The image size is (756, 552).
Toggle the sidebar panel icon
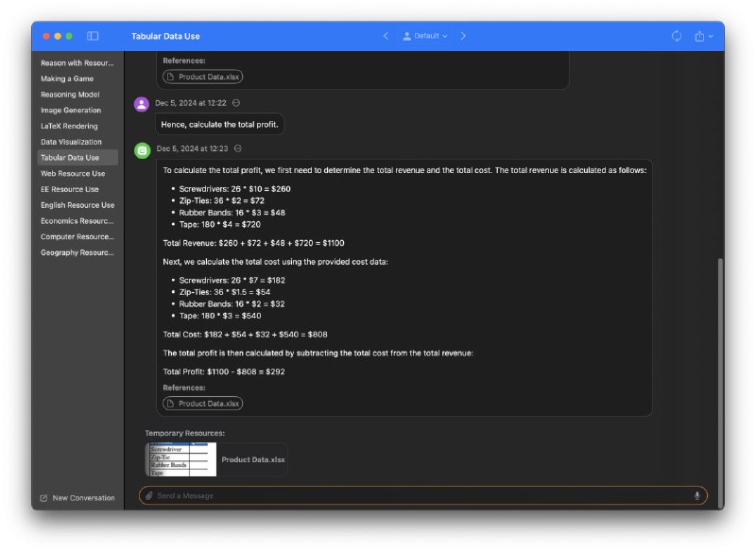pos(93,36)
